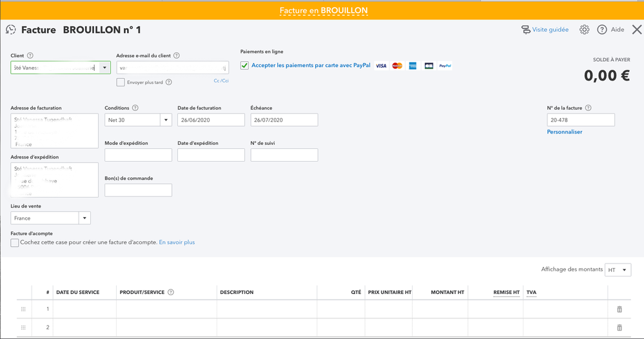644x339 pixels.
Task: Click row 1 QTÉ cell
Action: click(341, 309)
